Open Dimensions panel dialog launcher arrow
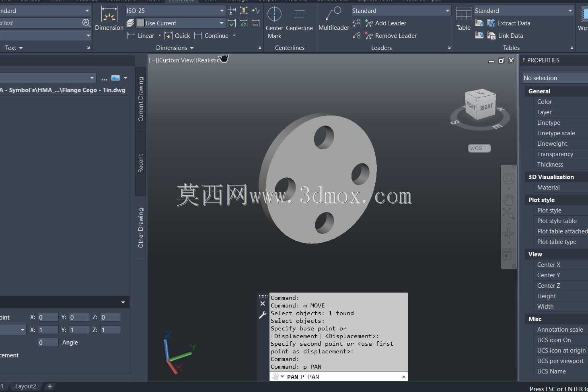Screen dimensions: 588x392 pos(260,47)
